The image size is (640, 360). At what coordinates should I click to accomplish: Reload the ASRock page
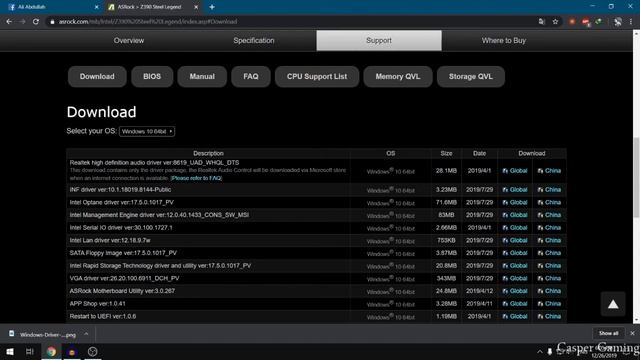pos(36,22)
